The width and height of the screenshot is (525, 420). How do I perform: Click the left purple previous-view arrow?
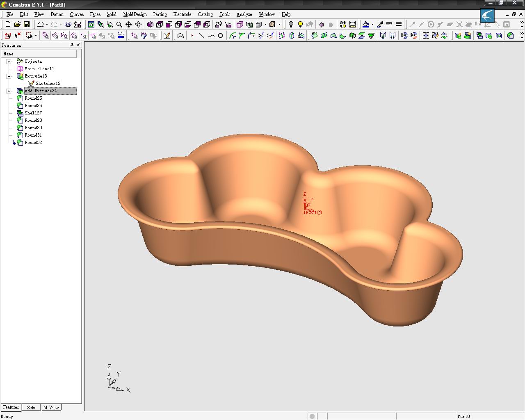pos(322,25)
